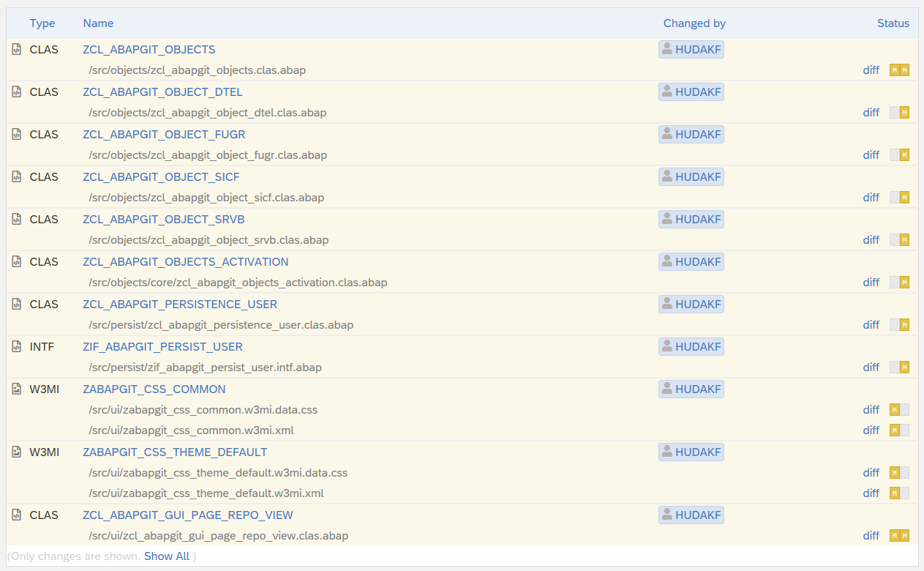The width and height of the screenshot is (924, 571).
Task: Open the ZCL_ABAPGIT_OBJECT_SICF class link
Action: [161, 176]
